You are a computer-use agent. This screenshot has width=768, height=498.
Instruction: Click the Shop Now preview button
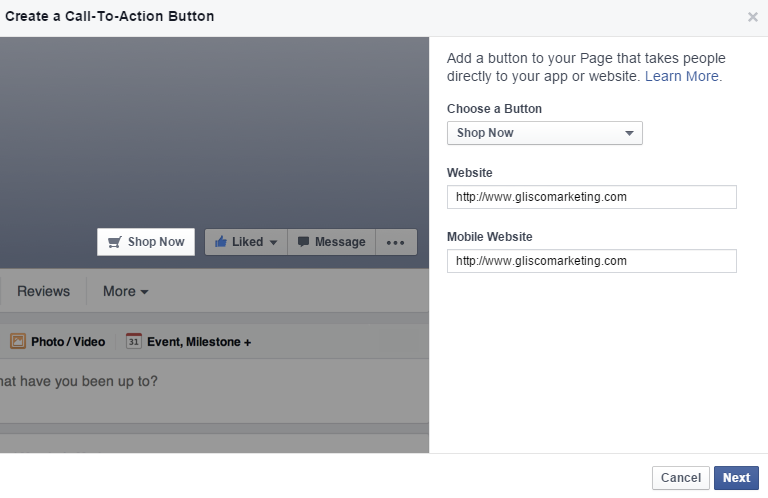(x=146, y=242)
